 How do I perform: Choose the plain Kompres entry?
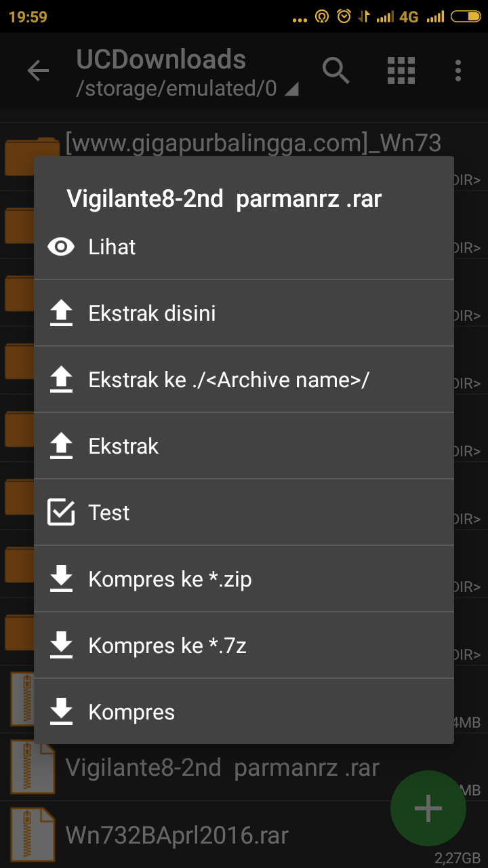(x=244, y=712)
